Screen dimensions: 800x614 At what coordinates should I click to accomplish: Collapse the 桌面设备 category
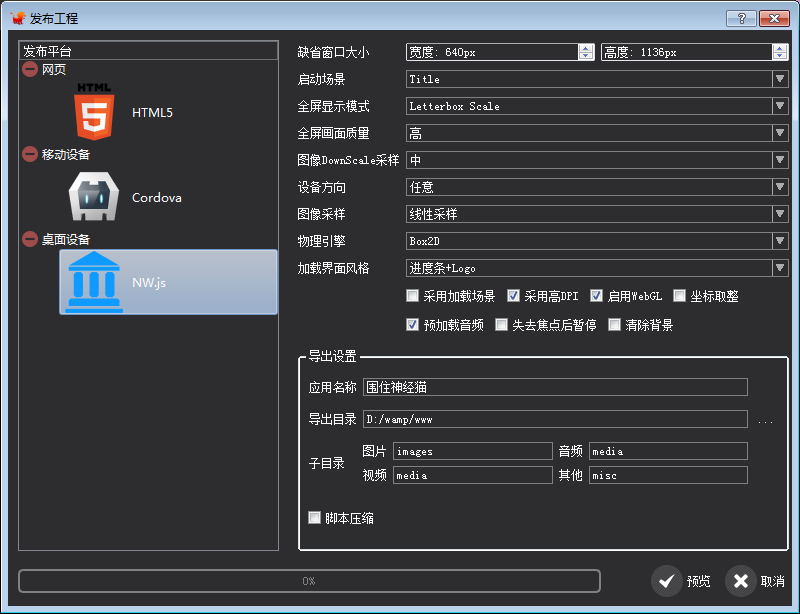tap(30, 239)
